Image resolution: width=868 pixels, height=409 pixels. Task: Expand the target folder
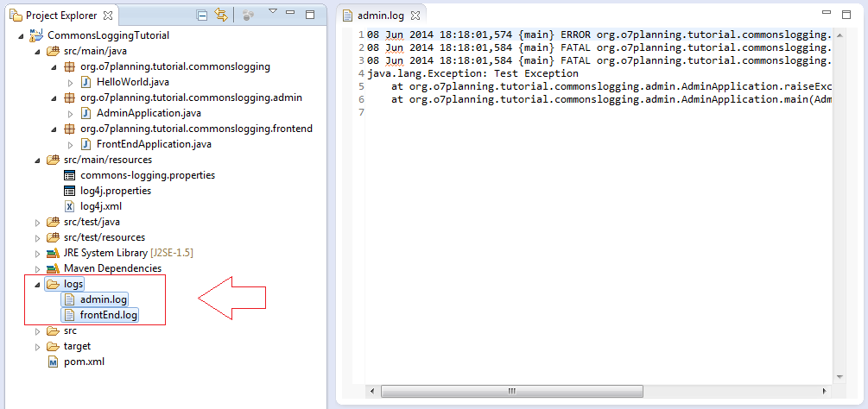pyautogui.click(x=38, y=347)
